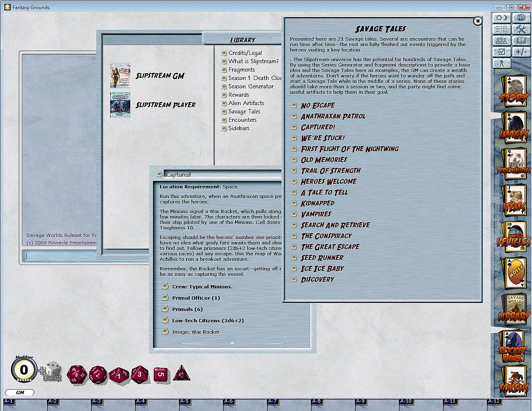
Task: Open the Tokens card in sidebar
Action: pos(514,380)
